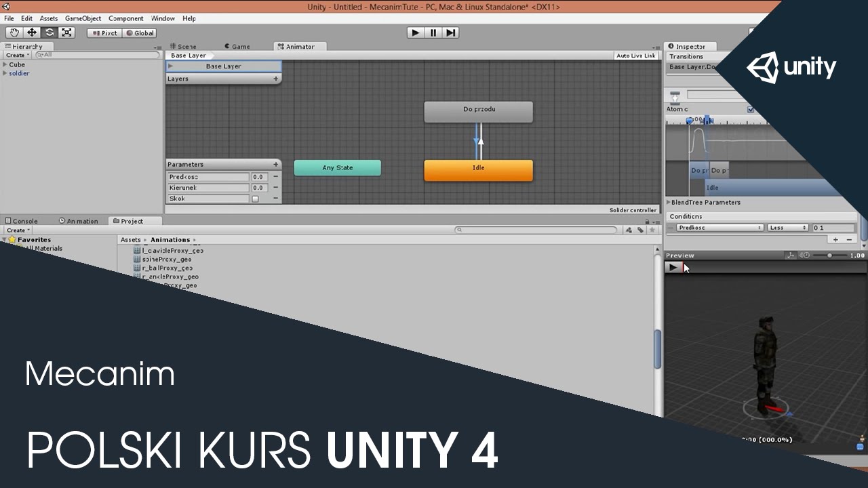Click the Search by Type icon in Project

629,230
